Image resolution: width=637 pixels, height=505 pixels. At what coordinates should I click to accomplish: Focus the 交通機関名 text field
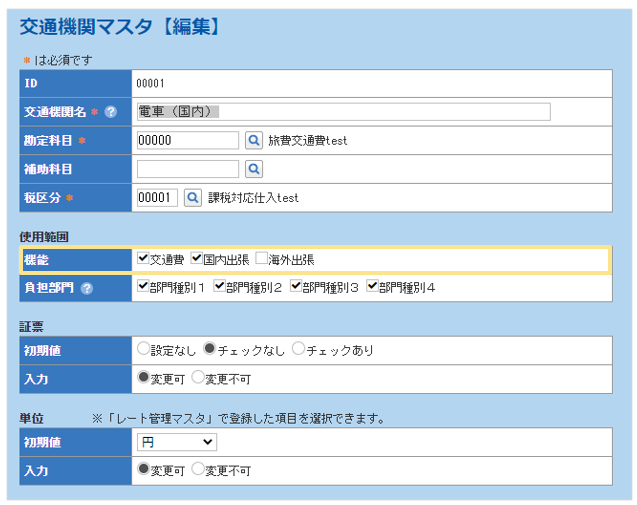tap(344, 112)
